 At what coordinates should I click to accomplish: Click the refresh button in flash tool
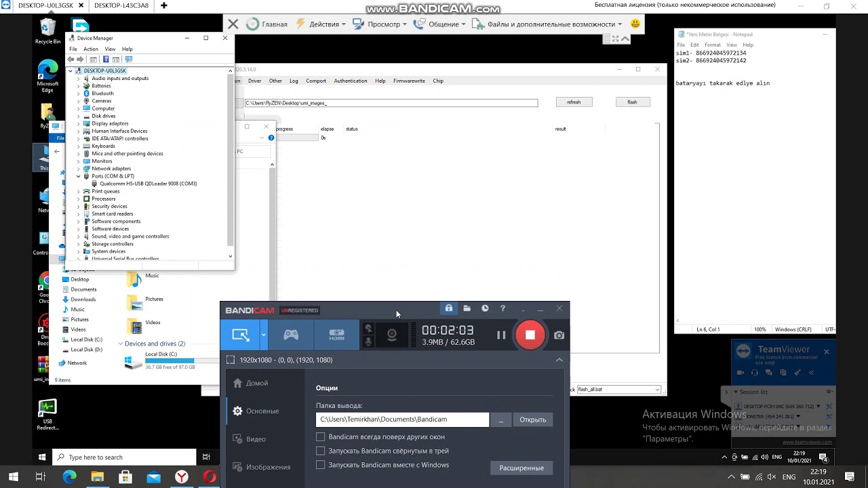(x=574, y=102)
